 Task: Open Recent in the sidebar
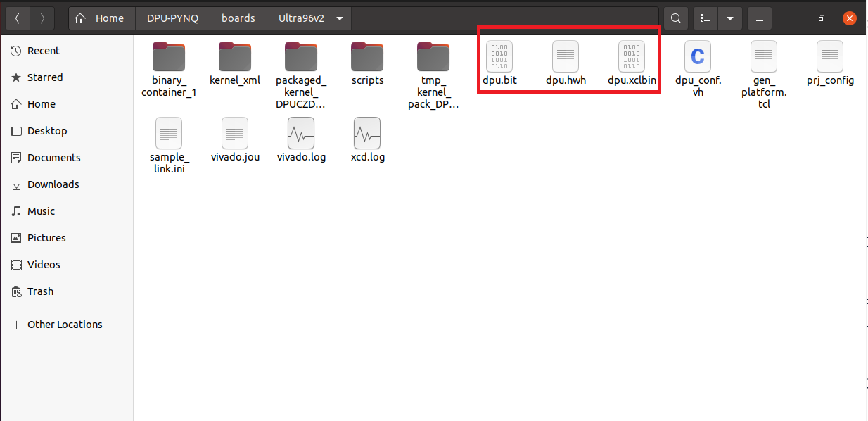click(67, 51)
